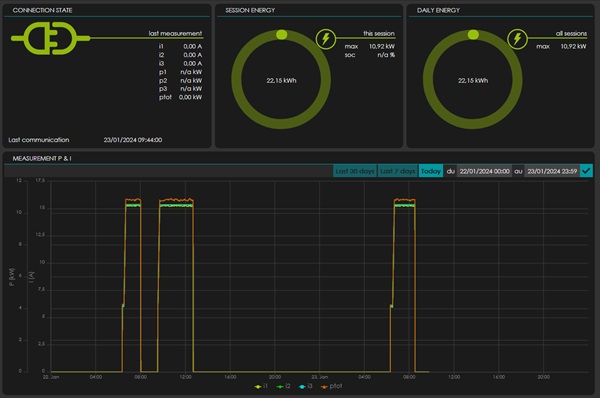This screenshot has height=398, width=600.
Task: Click 'this session' label
Action: (x=379, y=33)
